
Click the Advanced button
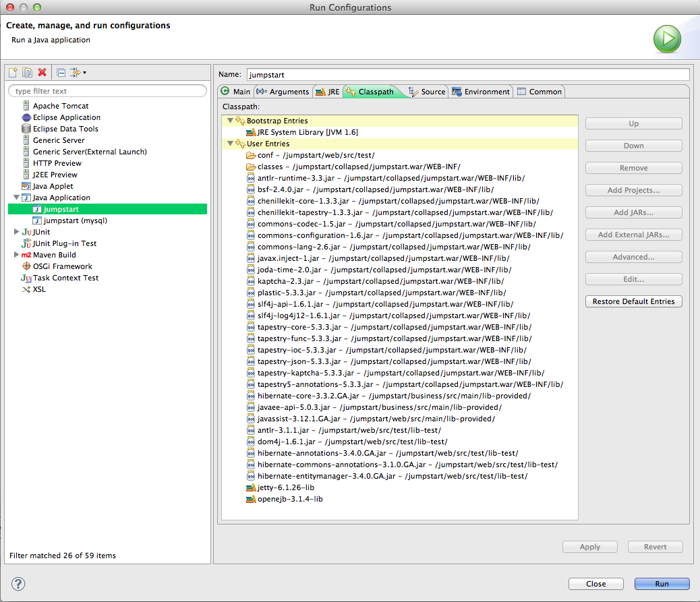633,257
